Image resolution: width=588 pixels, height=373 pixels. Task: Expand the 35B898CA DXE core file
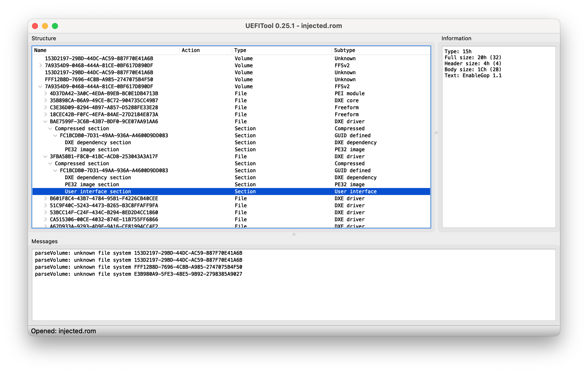pos(45,100)
